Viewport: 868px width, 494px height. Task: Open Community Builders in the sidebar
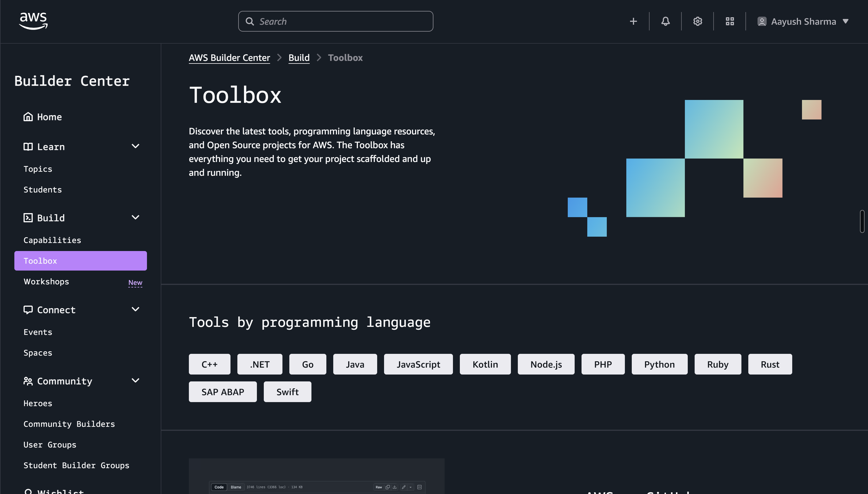69,424
